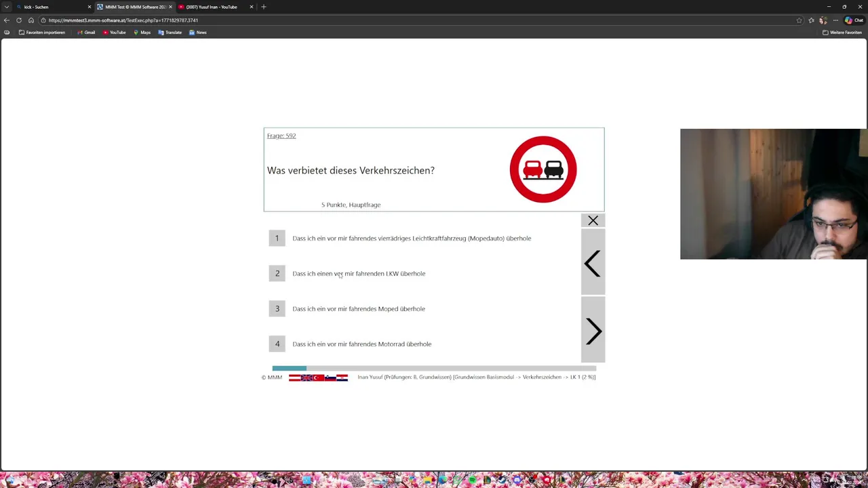This screenshot has width=868, height=488.
Task: Open the tab search dropdown
Action: click(7, 7)
